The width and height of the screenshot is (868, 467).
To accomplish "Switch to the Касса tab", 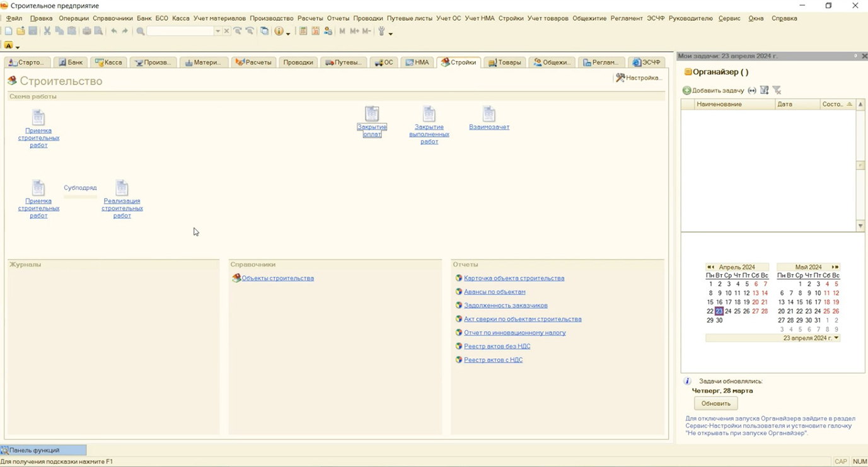I will (108, 62).
